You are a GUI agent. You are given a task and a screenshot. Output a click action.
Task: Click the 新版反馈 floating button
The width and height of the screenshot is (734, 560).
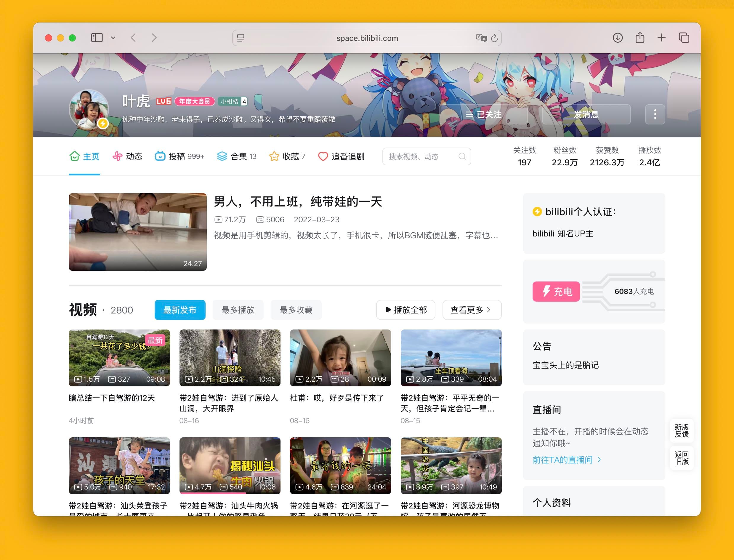[x=682, y=431]
